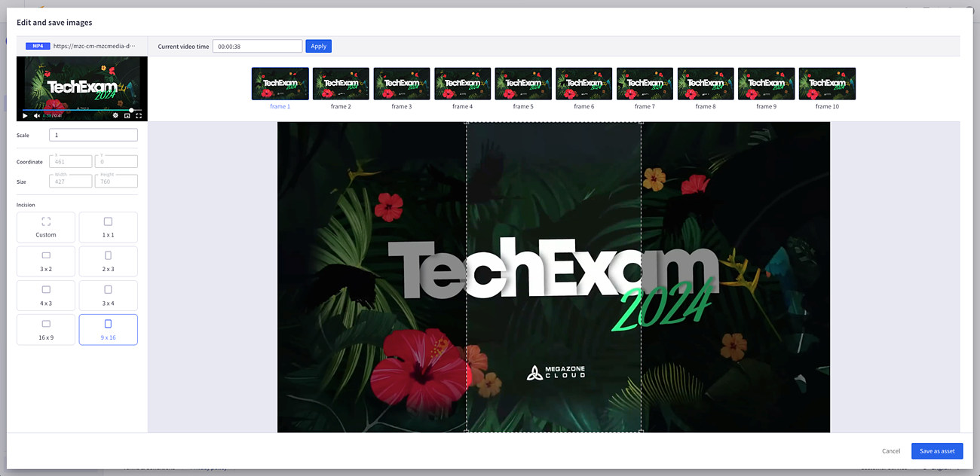Screen dimensions: 980x476
Task: Select the 9 x 16 incision ratio
Action: pyautogui.click(x=109, y=330)
